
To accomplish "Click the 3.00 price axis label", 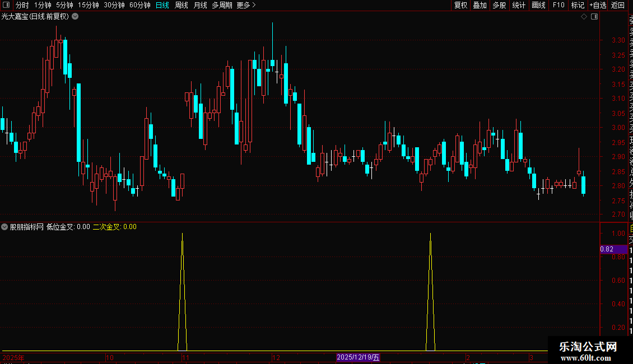I will point(618,128).
